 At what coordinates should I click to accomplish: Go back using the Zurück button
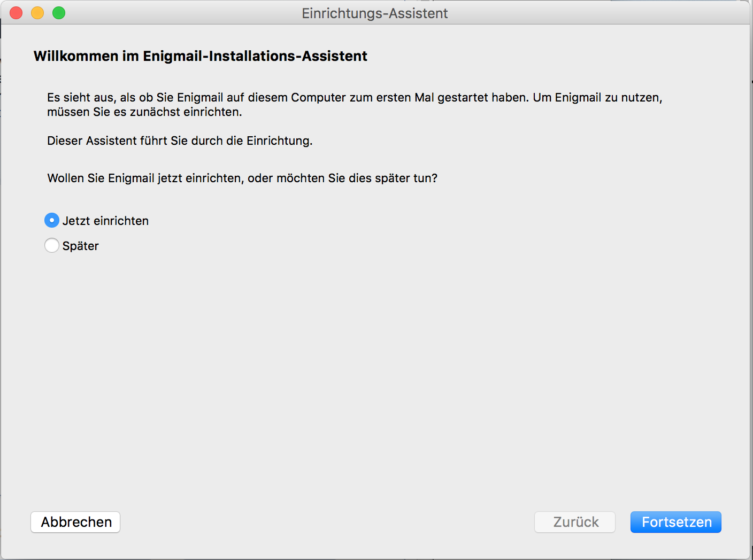coord(575,522)
